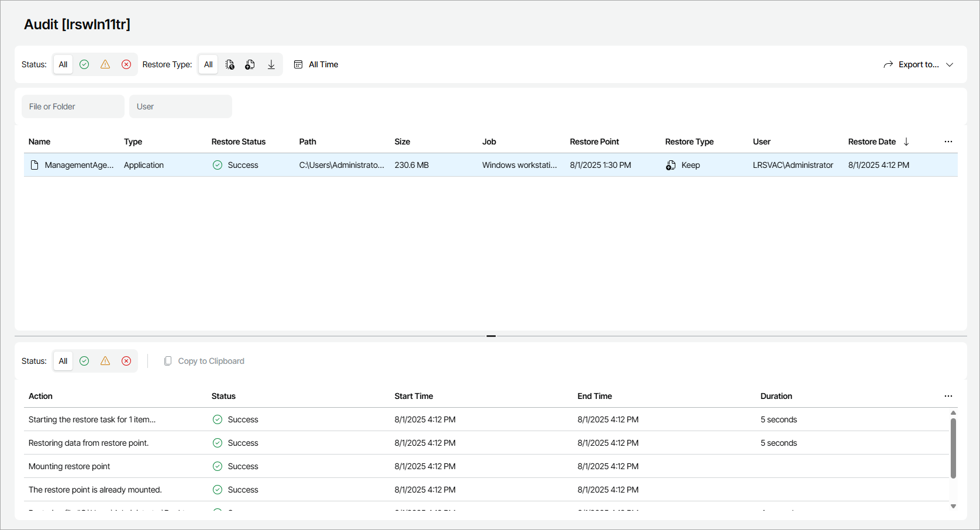Filter restores by failed status in top toolbar

coord(126,64)
